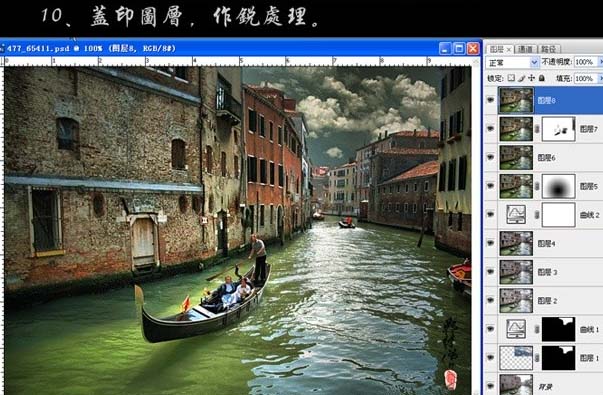Image resolution: width=603 pixels, height=395 pixels.
Task: Select the 图层7 layer mask thumbnail
Action: click(558, 129)
